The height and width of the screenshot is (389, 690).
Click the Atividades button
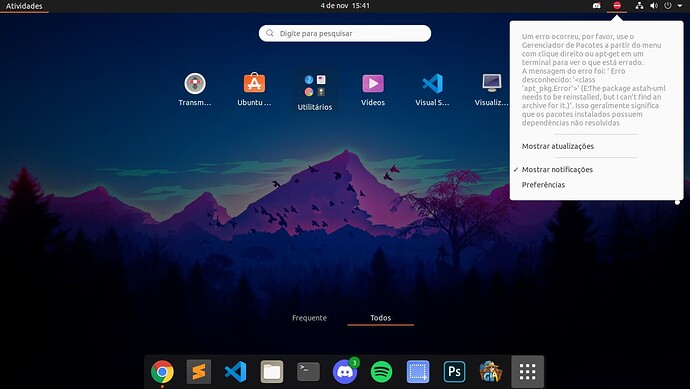tap(24, 6)
